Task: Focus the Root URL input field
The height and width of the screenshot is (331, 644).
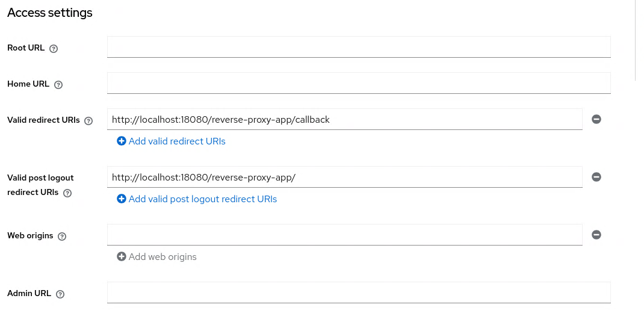Action: pos(359,47)
